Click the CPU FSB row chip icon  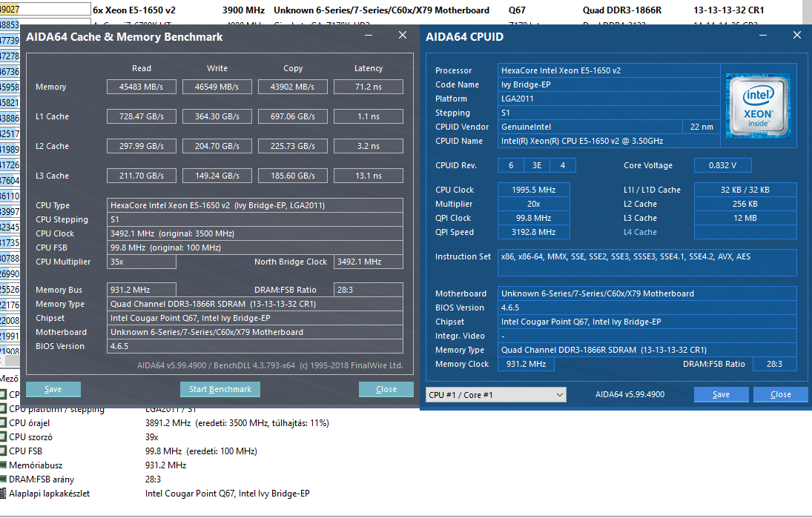(x=3, y=451)
